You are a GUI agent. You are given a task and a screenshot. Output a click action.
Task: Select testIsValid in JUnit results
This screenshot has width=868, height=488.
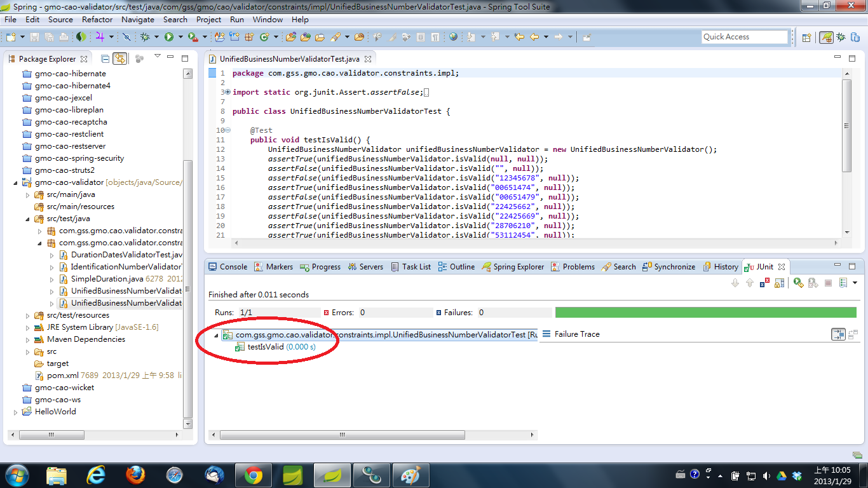tap(275, 347)
